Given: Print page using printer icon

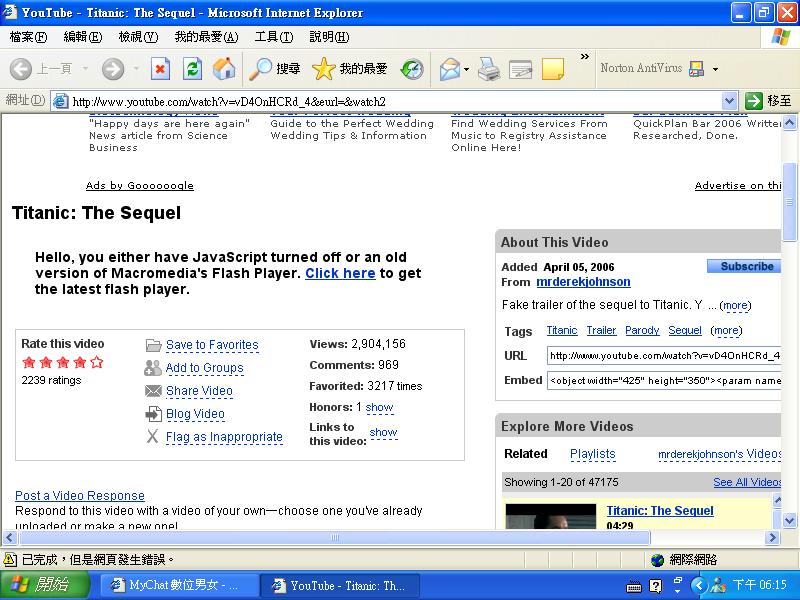Looking at the screenshot, I should (x=489, y=69).
